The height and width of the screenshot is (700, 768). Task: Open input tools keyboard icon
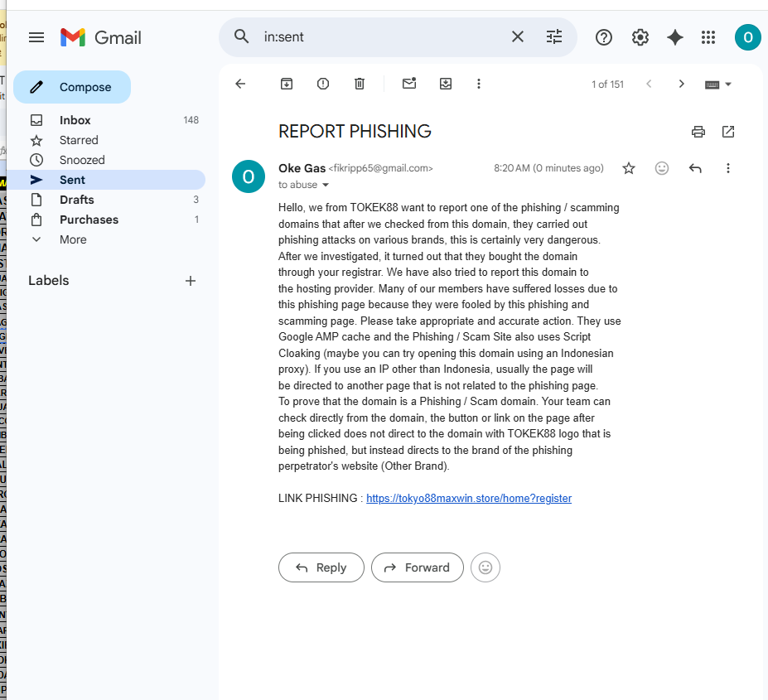(x=712, y=84)
